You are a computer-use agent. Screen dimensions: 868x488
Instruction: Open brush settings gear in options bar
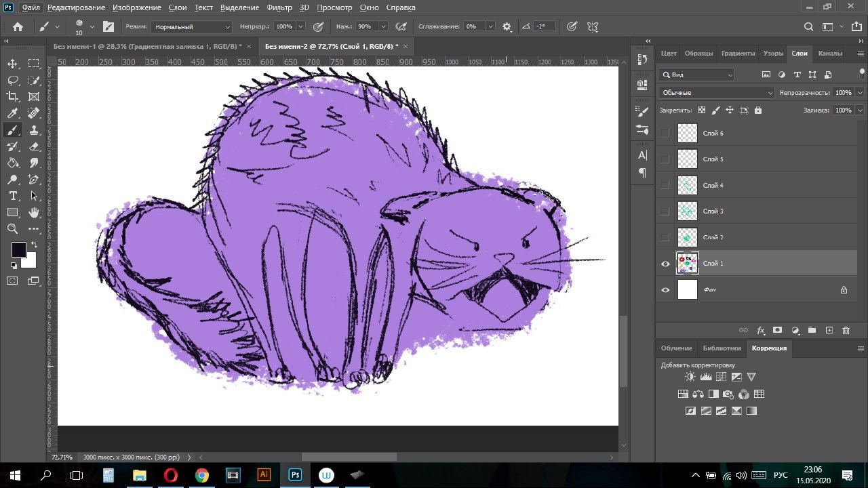[507, 26]
